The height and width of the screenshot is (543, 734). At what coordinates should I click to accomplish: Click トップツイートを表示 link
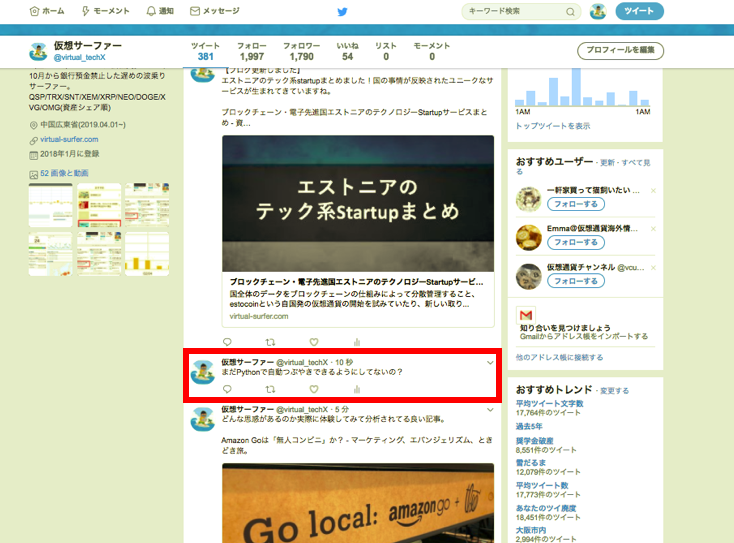(553, 126)
